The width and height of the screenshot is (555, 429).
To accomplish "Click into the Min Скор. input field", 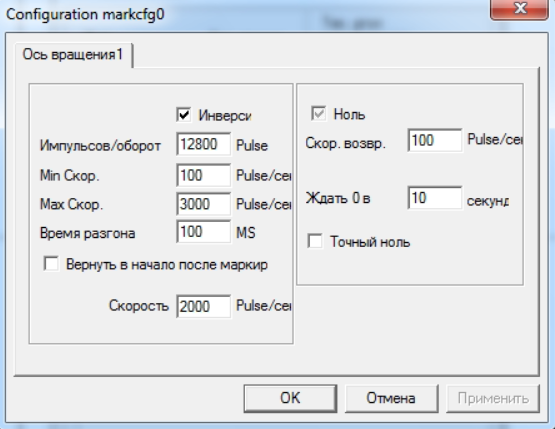I will [204, 175].
